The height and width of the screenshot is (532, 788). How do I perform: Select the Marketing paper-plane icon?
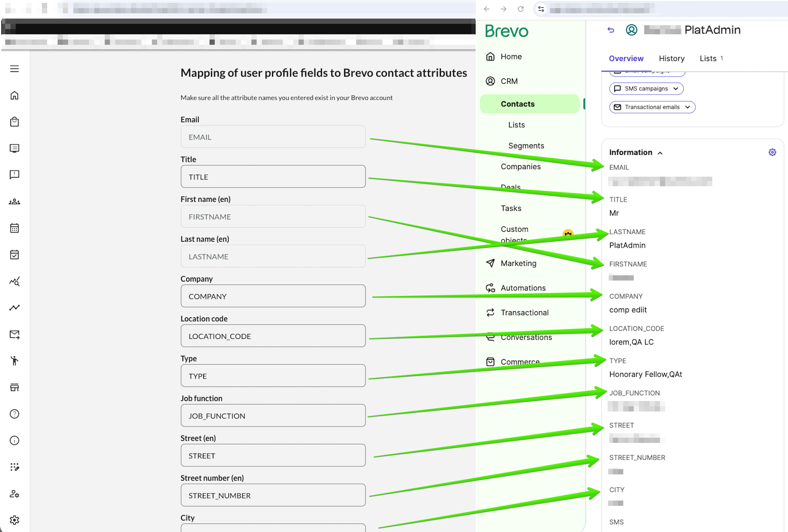[x=490, y=263]
